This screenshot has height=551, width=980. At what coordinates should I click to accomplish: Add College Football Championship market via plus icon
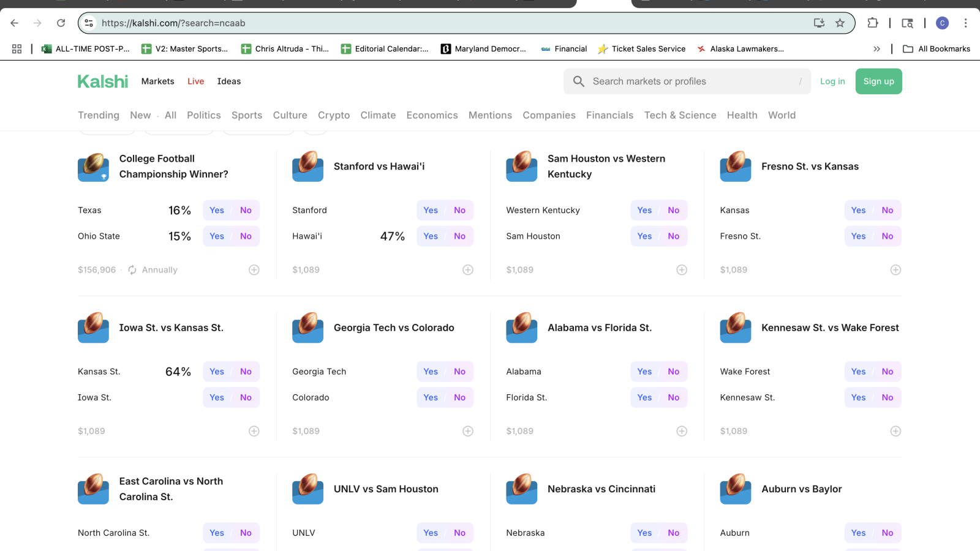click(x=254, y=270)
